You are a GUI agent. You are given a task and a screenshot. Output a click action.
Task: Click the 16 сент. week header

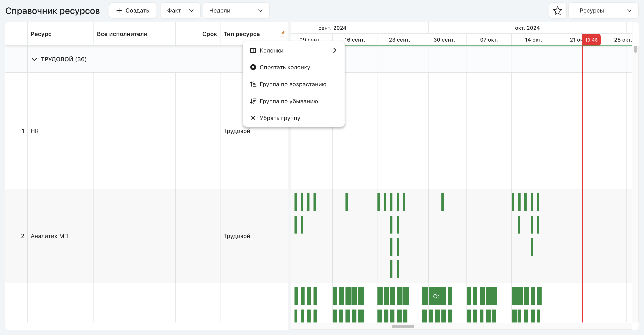tap(354, 40)
